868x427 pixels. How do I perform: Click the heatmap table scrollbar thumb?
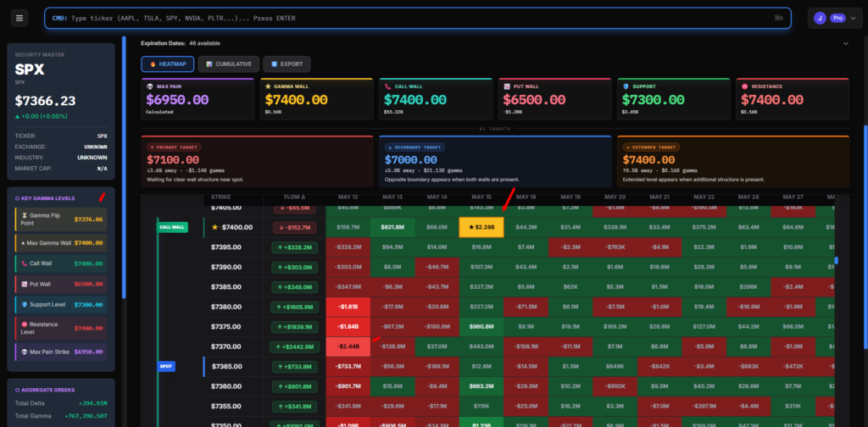click(836, 260)
